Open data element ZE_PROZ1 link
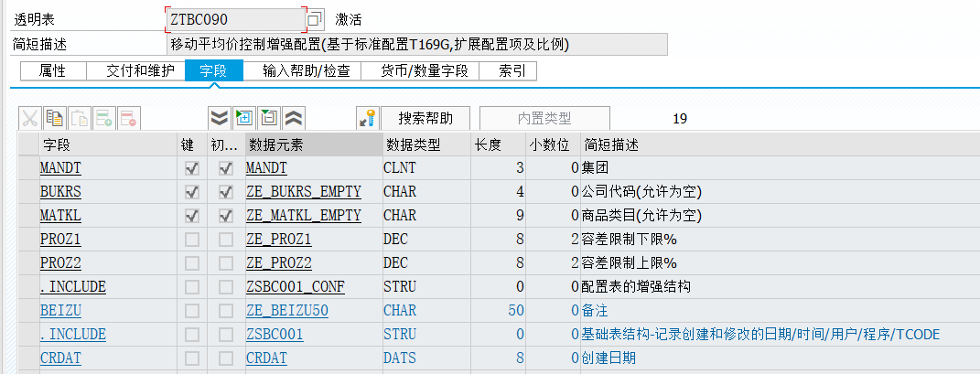980x374 pixels. pyautogui.click(x=279, y=240)
